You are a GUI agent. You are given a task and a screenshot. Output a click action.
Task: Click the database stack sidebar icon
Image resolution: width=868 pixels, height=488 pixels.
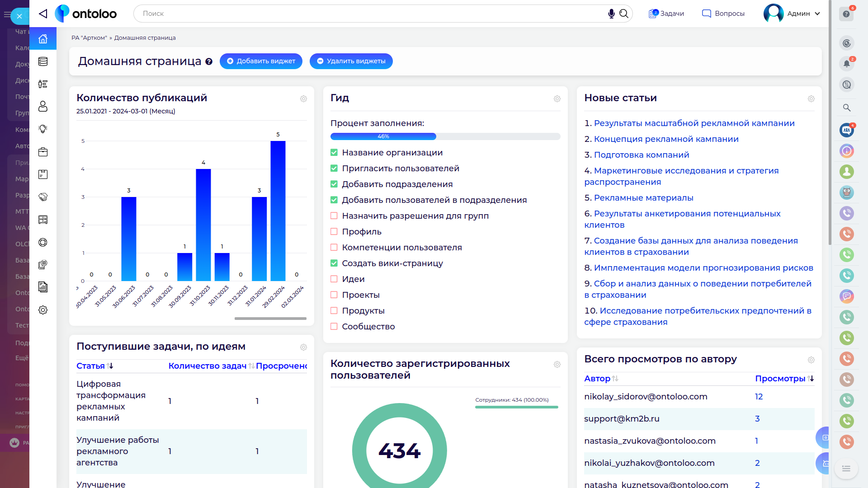click(43, 61)
